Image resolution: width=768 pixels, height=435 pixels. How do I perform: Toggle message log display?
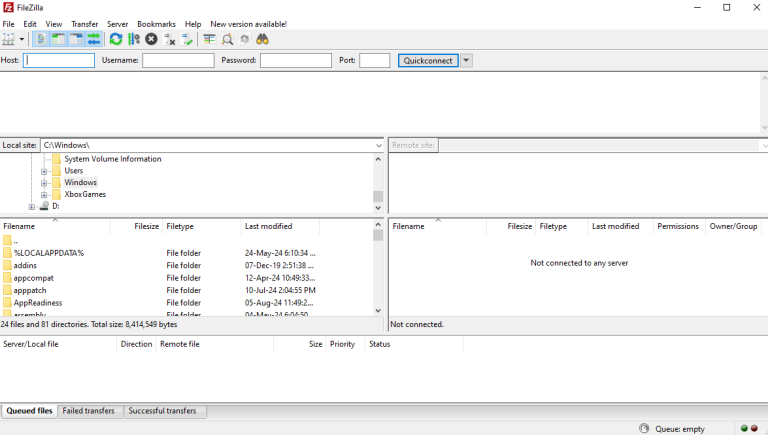coord(41,39)
